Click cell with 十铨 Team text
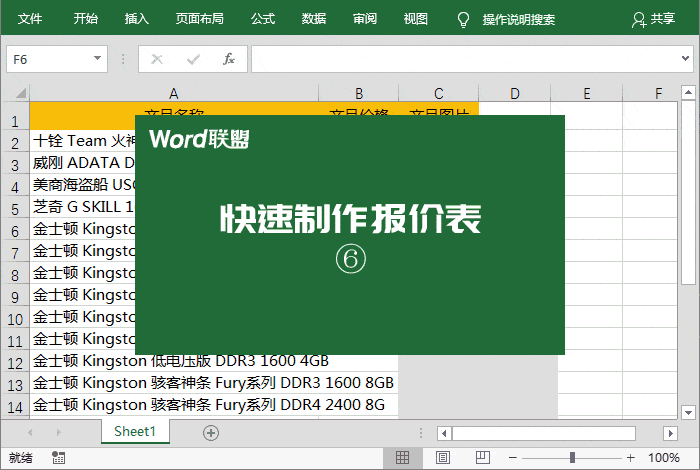The width and height of the screenshot is (700, 470). 84,141
